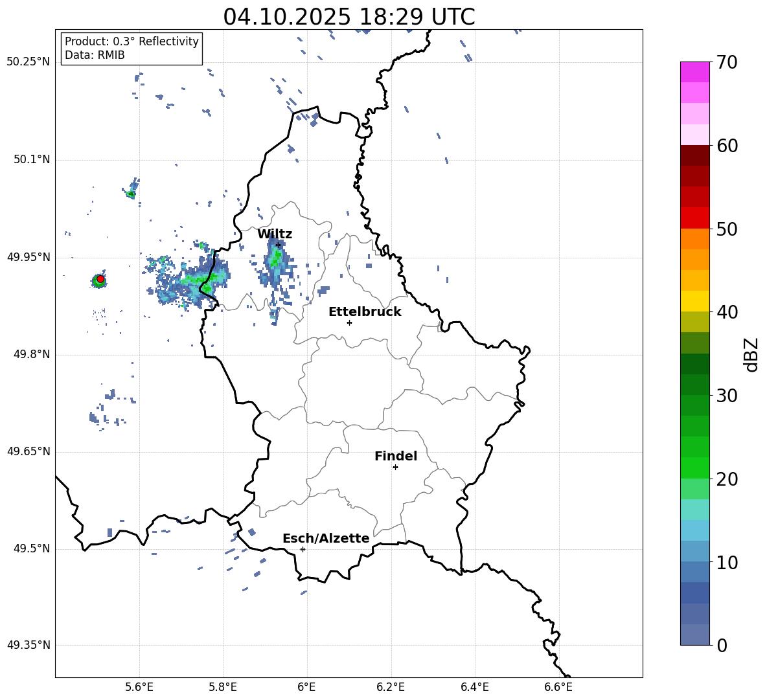Click the lowest slate-blue colorbar segment

tap(694, 635)
